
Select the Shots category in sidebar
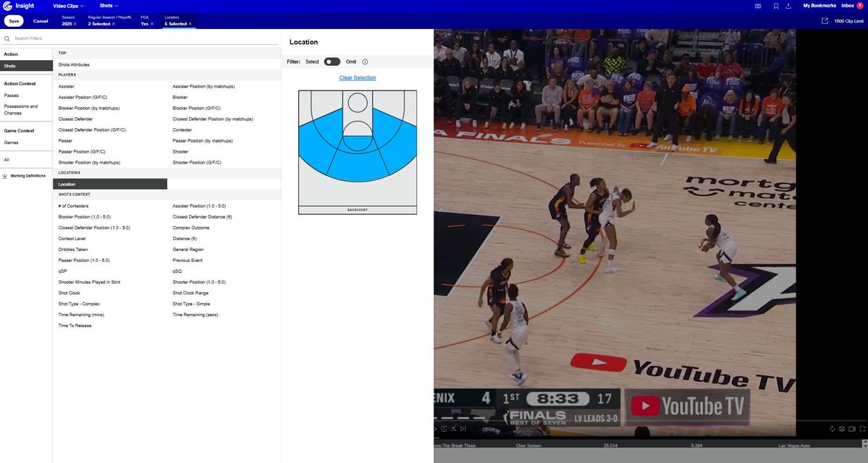(26, 66)
